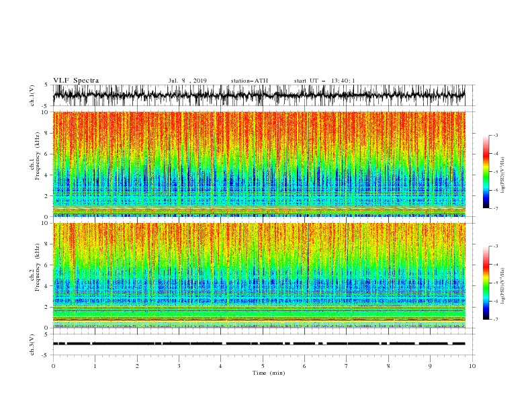Viewport: 532px width, 411px height.
Task: Click the "-3" tick on ch.1 colorbar
Action: [x=495, y=135]
